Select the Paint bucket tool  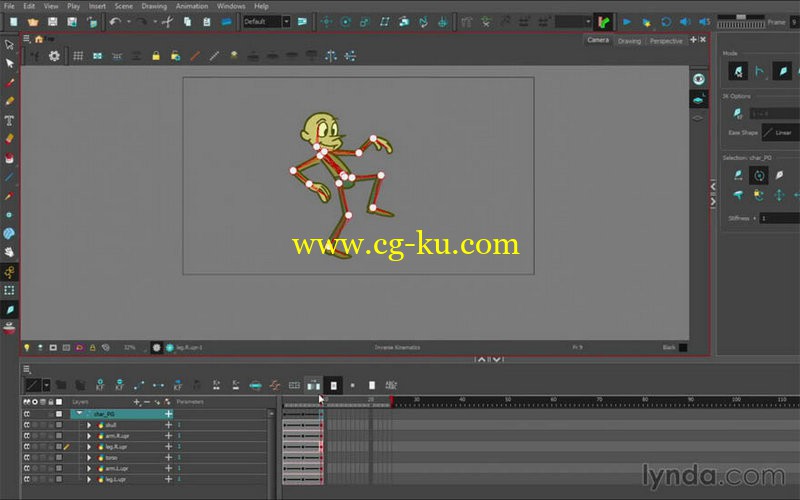pos(9,158)
